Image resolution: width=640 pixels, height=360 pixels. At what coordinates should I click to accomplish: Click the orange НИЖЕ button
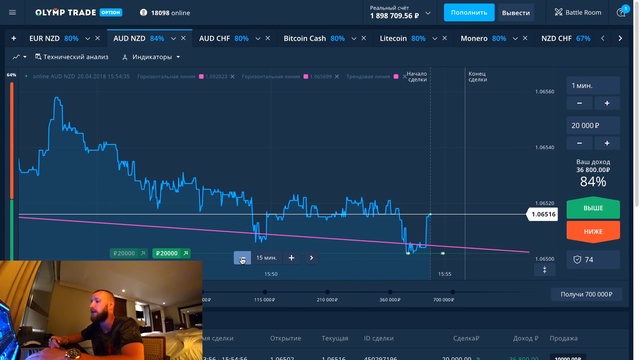[593, 231]
